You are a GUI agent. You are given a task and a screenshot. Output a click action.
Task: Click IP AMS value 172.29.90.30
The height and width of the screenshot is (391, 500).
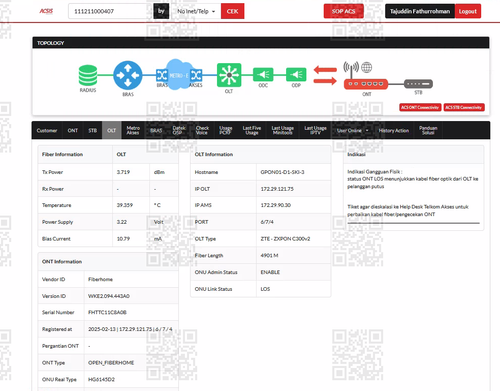[276, 205]
